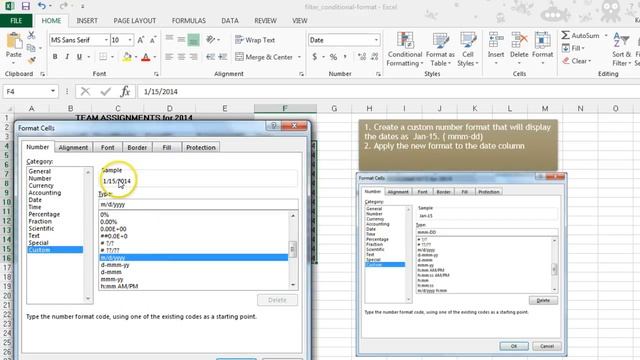Toggle Wrap Text

tap(255, 40)
